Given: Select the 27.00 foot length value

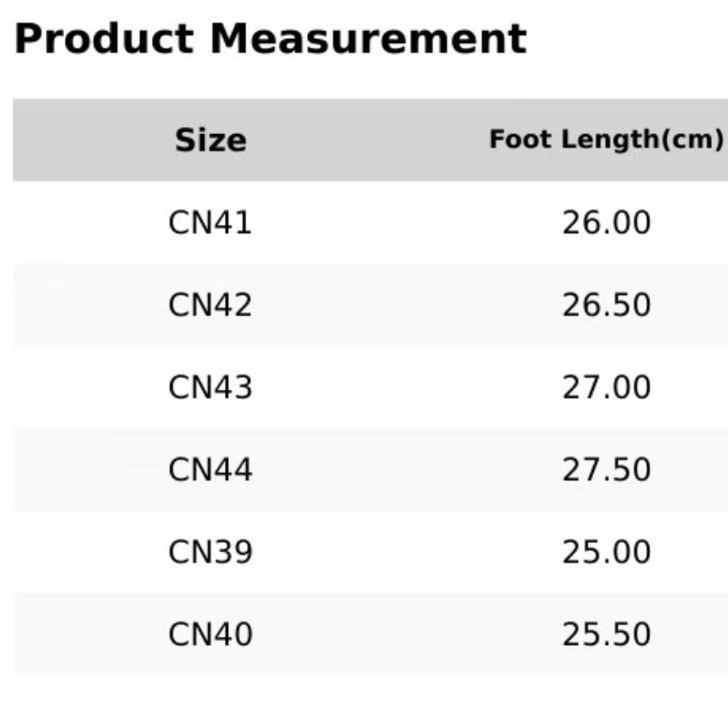Looking at the screenshot, I should click(x=606, y=387).
